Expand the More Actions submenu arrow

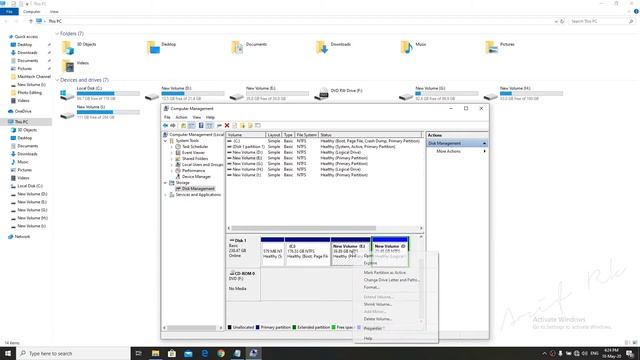pyautogui.click(x=484, y=151)
